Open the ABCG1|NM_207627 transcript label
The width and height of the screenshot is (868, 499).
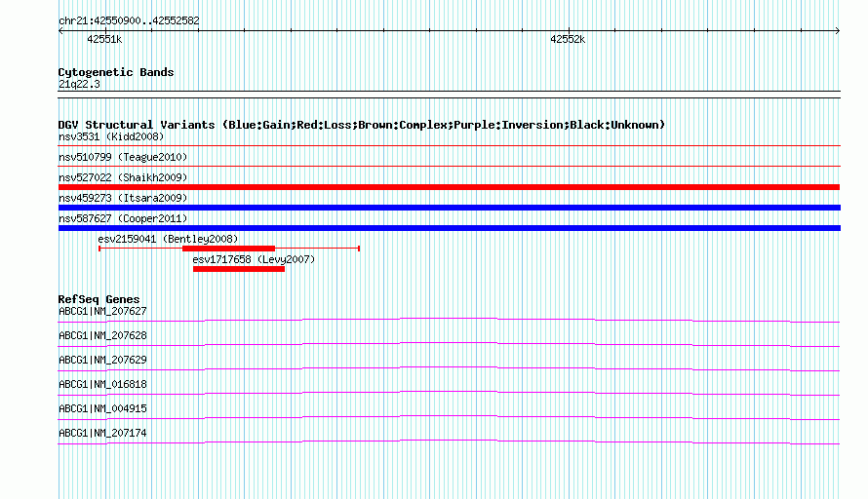tap(102, 312)
